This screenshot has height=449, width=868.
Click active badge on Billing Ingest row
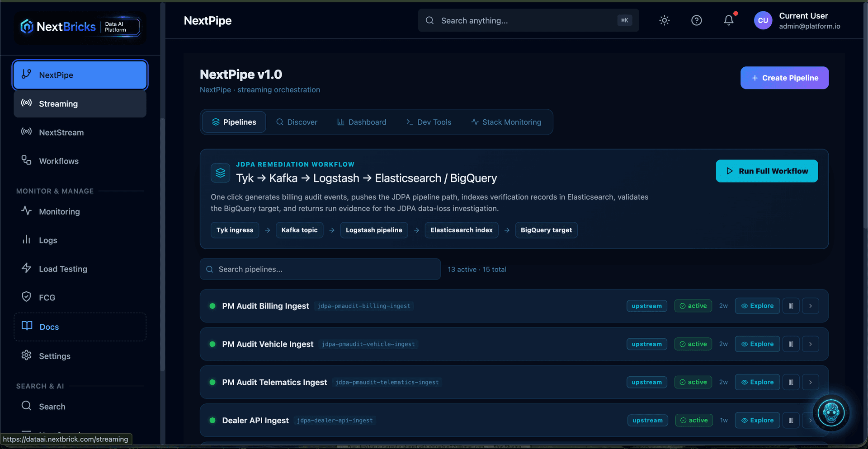pos(693,306)
